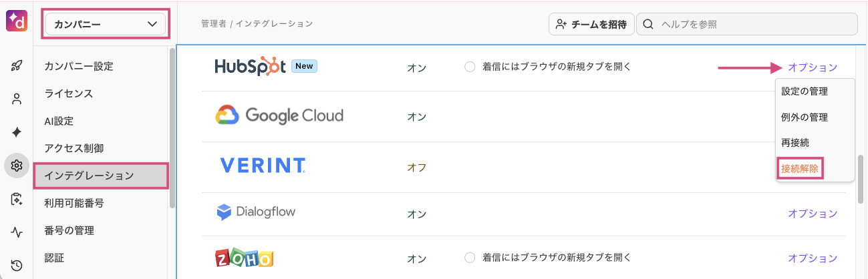Open Dialogflow オプション dropdown menu

coord(812,214)
